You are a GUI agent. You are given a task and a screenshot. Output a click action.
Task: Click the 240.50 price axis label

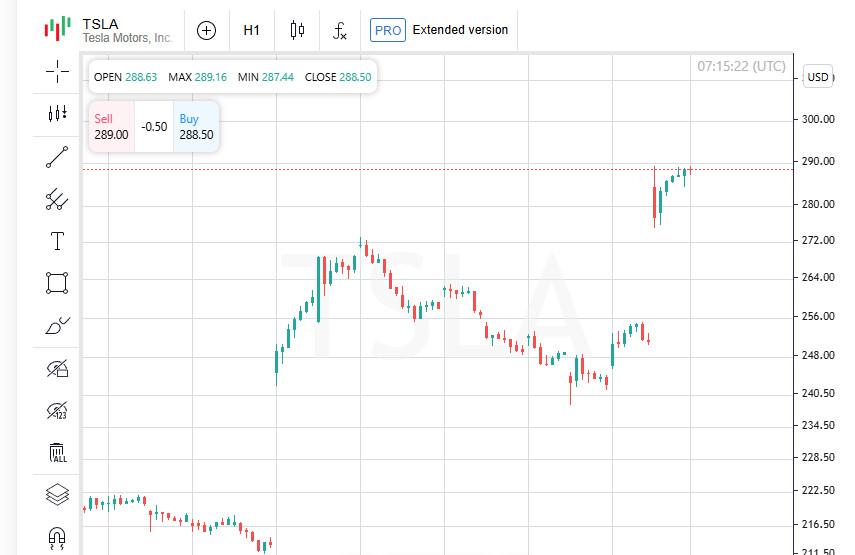[x=818, y=393]
